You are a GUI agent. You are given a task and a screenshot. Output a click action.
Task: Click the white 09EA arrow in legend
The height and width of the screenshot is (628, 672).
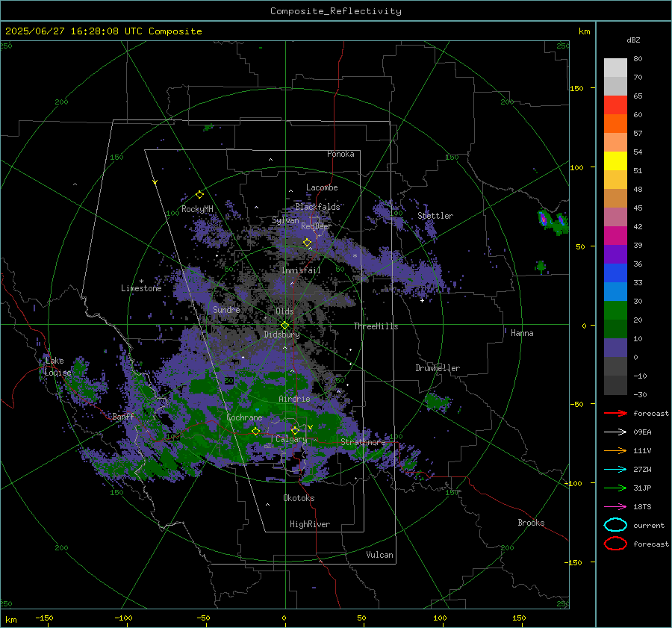coord(615,432)
